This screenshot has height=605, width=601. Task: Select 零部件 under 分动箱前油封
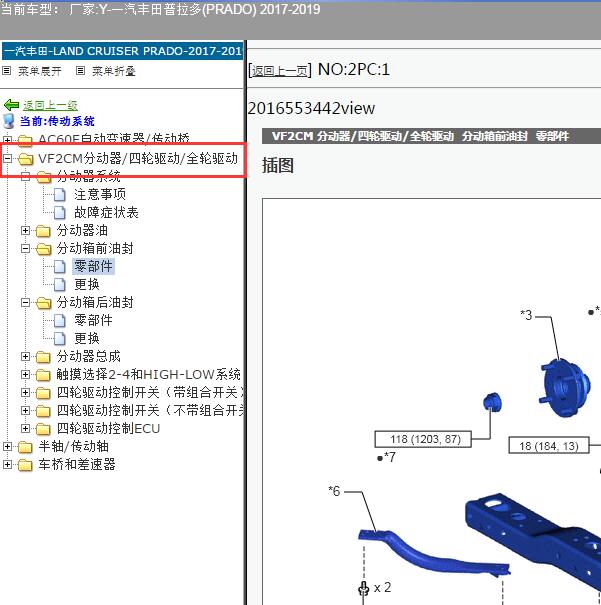click(x=93, y=266)
